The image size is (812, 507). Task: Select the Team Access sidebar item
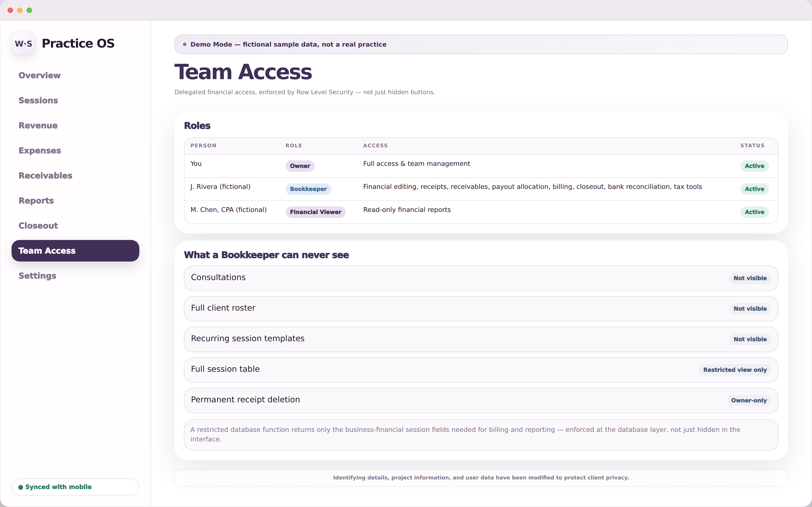75,250
